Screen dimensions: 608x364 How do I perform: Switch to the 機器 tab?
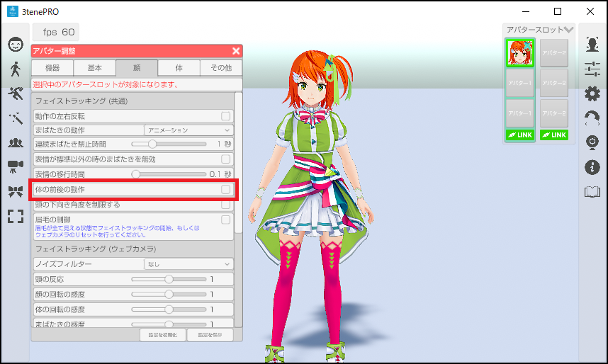point(52,68)
